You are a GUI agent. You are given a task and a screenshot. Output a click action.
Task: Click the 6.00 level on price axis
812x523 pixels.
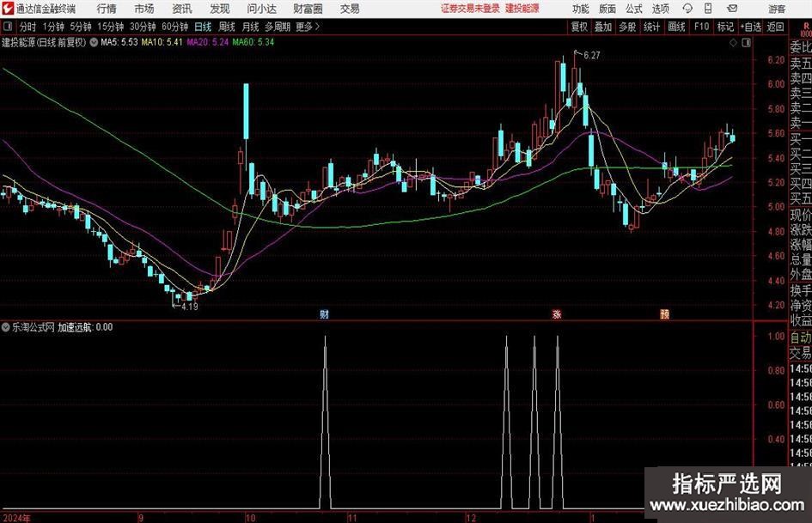pos(775,84)
